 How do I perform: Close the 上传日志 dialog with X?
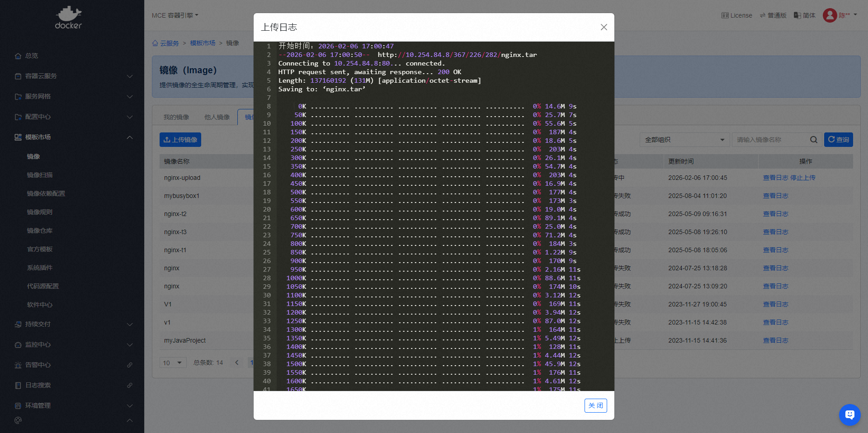coord(604,27)
